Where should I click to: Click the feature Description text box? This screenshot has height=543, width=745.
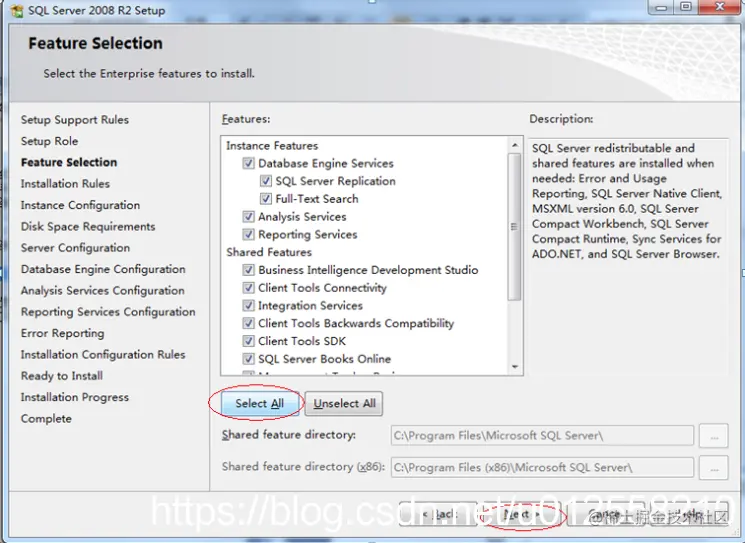[x=628, y=257]
